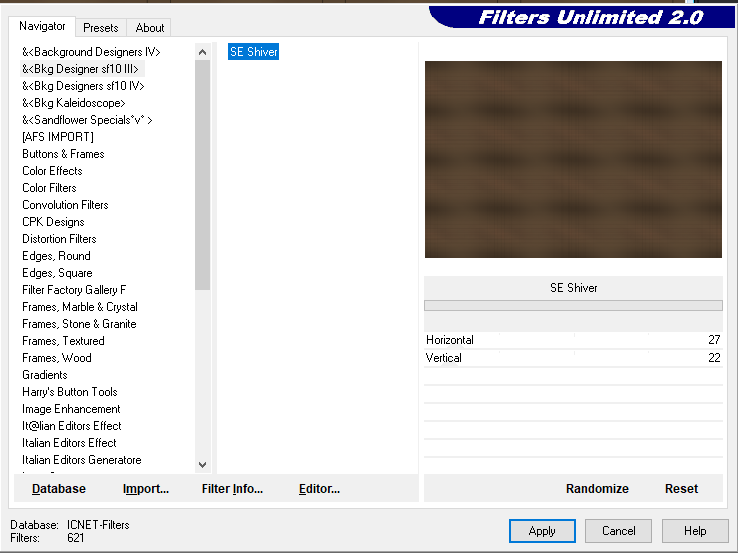Click the Vertical value 22
The image size is (738, 553).
click(x=714, y=358)
